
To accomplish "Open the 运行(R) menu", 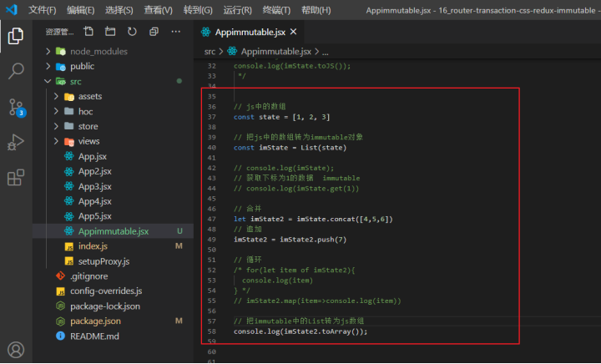I will click(x=238, y=10).
